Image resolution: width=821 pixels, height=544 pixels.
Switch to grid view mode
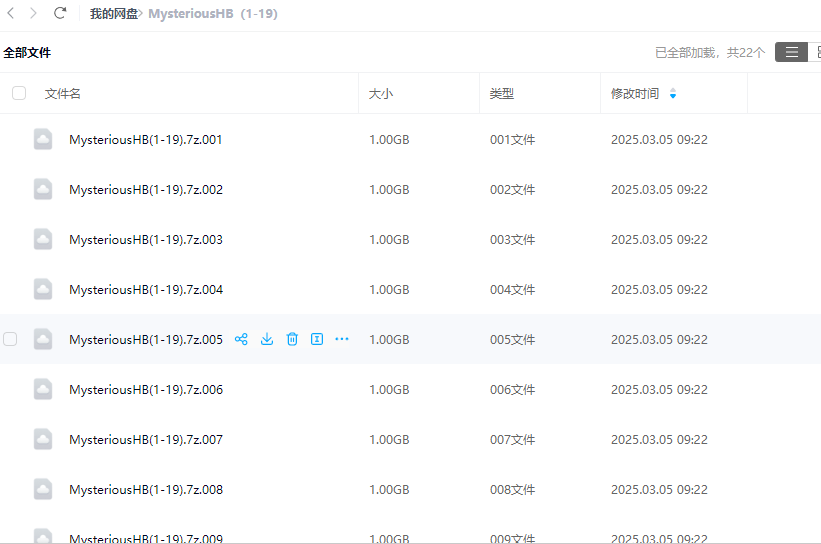pyautogui.click(x=817, y=52)
